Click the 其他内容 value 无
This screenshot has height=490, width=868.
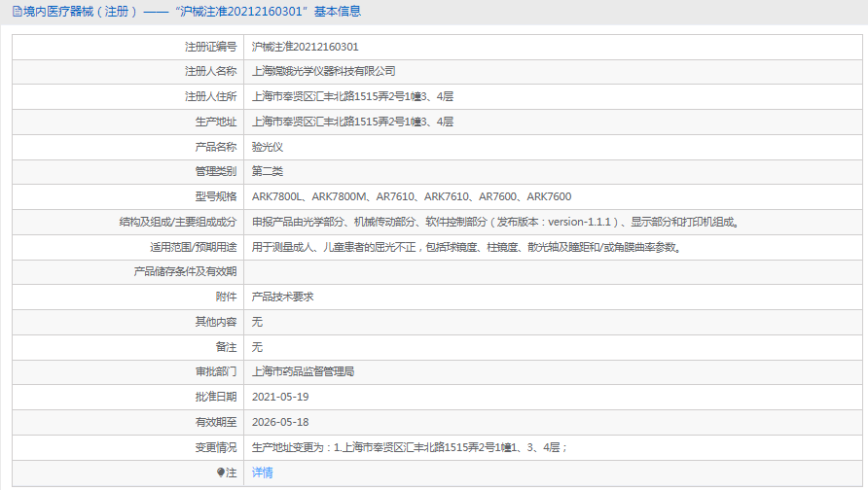point(258,322)
